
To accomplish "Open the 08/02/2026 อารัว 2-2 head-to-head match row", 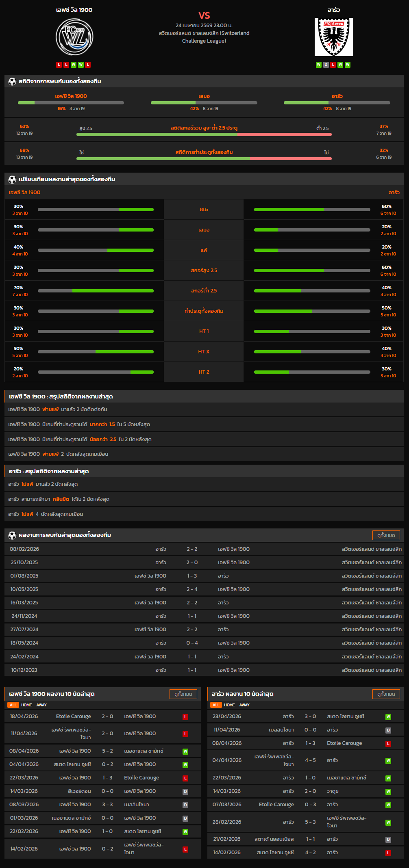I will (204, 549).
